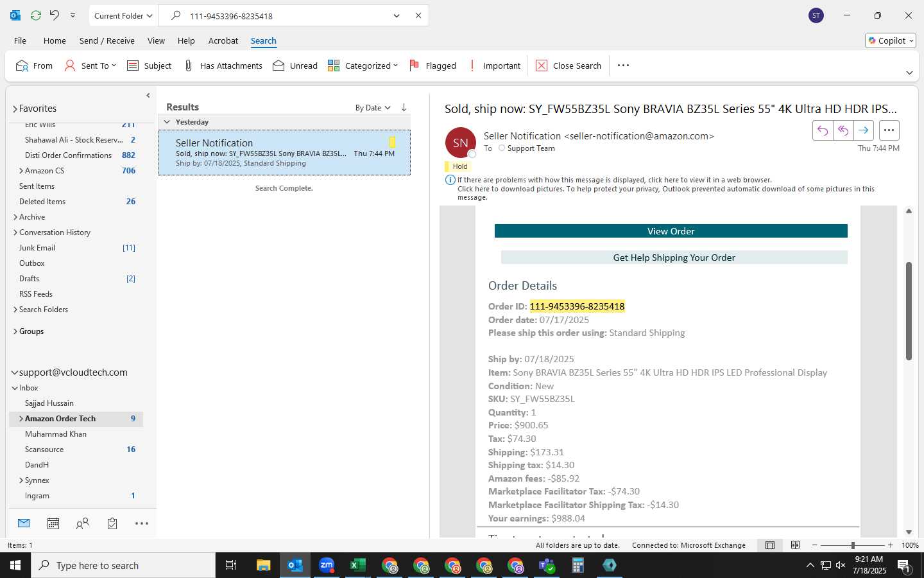The image size is (924, 578).
Task: Click the Reply All icon
Action: [x=843, y=130]
